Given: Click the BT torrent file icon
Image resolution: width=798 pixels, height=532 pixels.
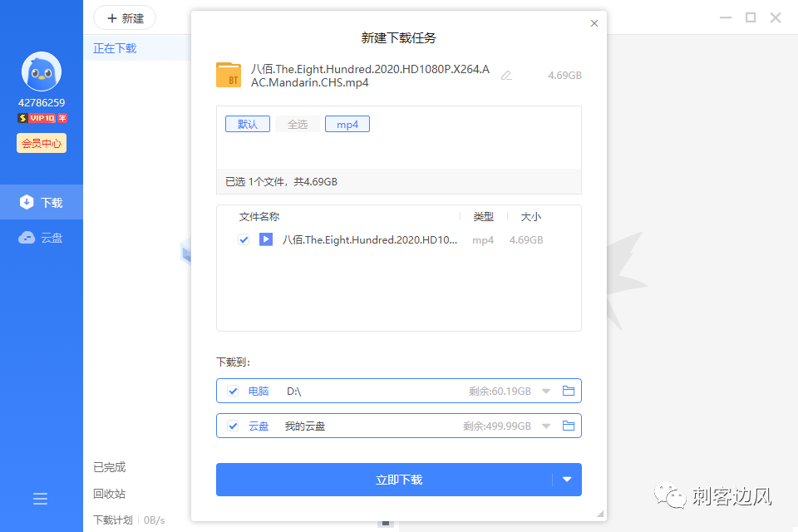Looking at the screenshot, I should [x=229, y=75].
